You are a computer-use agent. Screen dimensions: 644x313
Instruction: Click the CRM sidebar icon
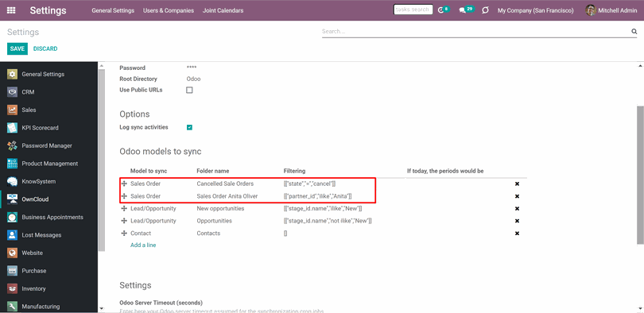[12, 92]
